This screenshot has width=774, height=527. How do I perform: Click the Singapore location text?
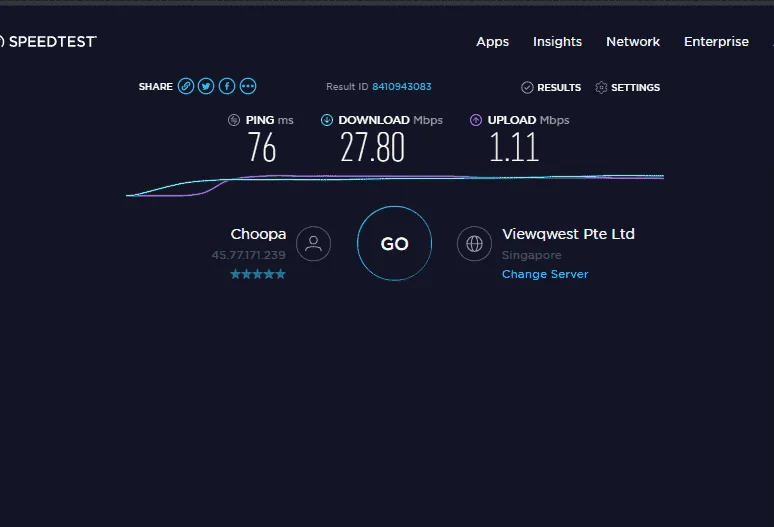(x=532, y=255)
